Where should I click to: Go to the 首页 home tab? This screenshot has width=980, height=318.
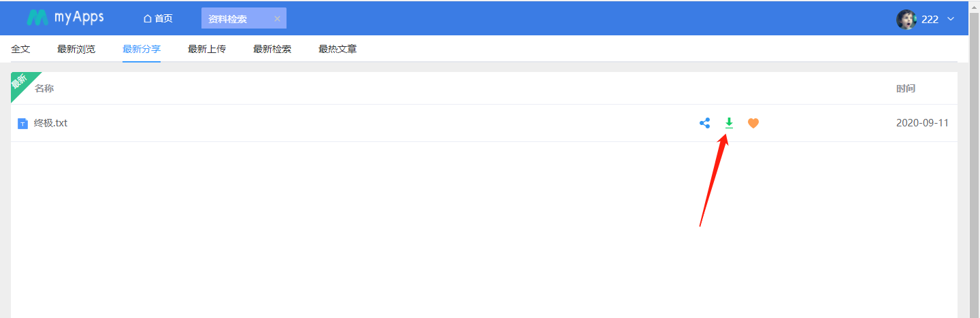pos(158,18)
